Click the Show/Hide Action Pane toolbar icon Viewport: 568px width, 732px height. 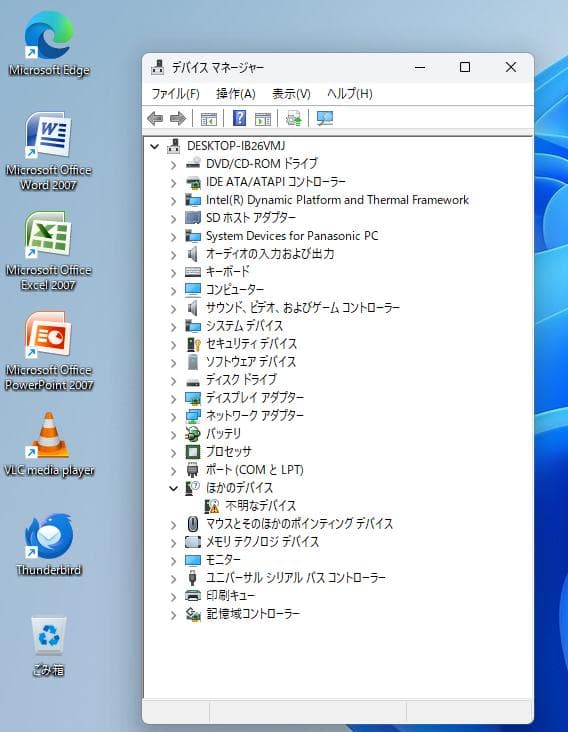263,119
